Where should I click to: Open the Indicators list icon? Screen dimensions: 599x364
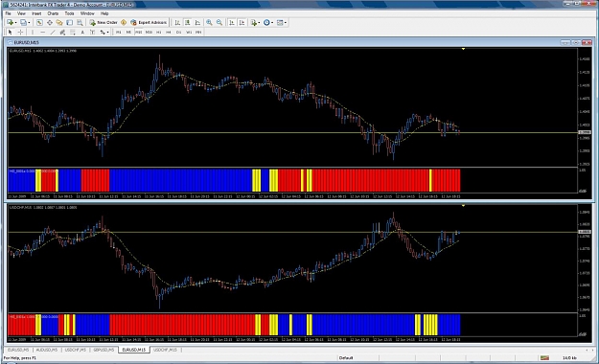pyautogui.click(x=253, y=23)
